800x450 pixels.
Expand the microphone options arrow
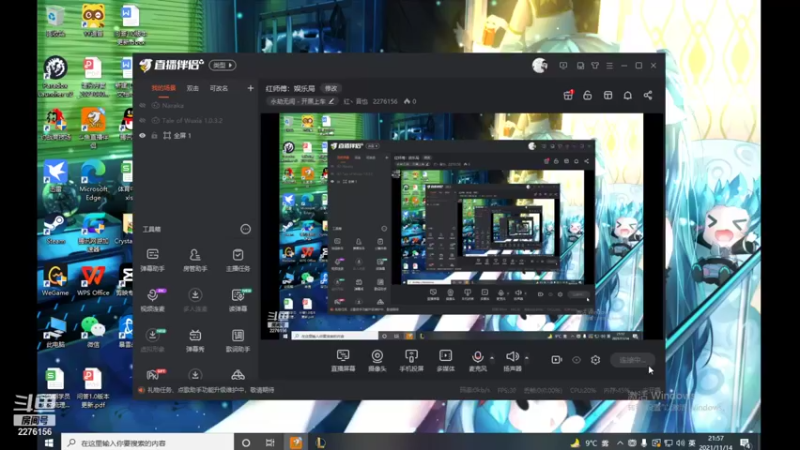[x=492, y=358]
